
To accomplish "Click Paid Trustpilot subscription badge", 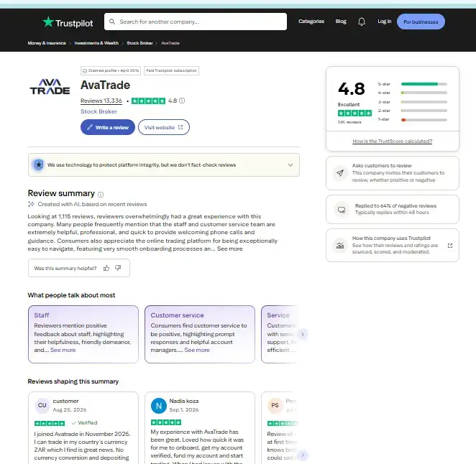I will tap(171, 70).
